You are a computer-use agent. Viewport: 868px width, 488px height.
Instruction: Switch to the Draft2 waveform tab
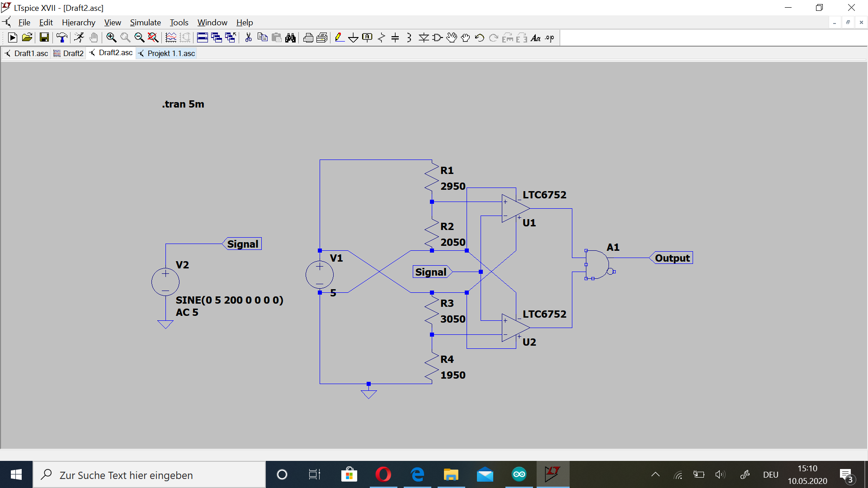click(68, 53)
